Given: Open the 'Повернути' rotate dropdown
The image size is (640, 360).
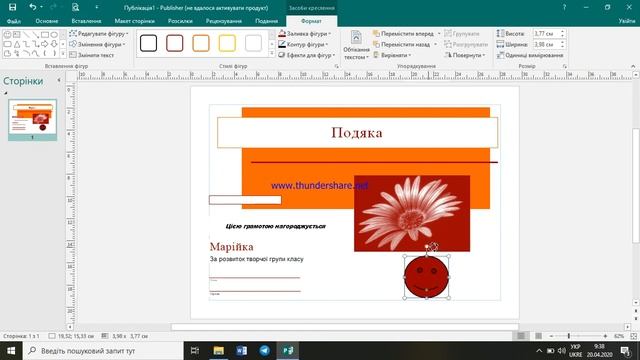Looking at the screenshot, I should 465,55.
